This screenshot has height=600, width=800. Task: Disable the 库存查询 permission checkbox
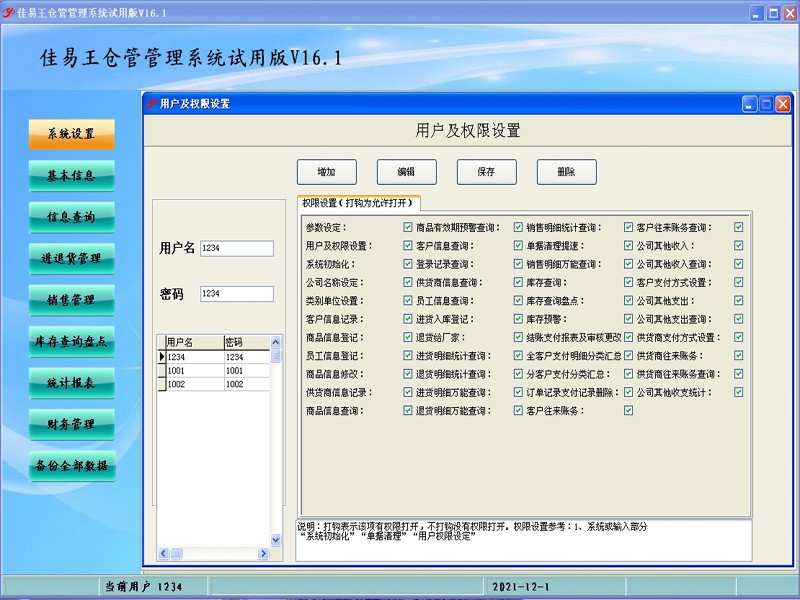(x=628, y=282)
